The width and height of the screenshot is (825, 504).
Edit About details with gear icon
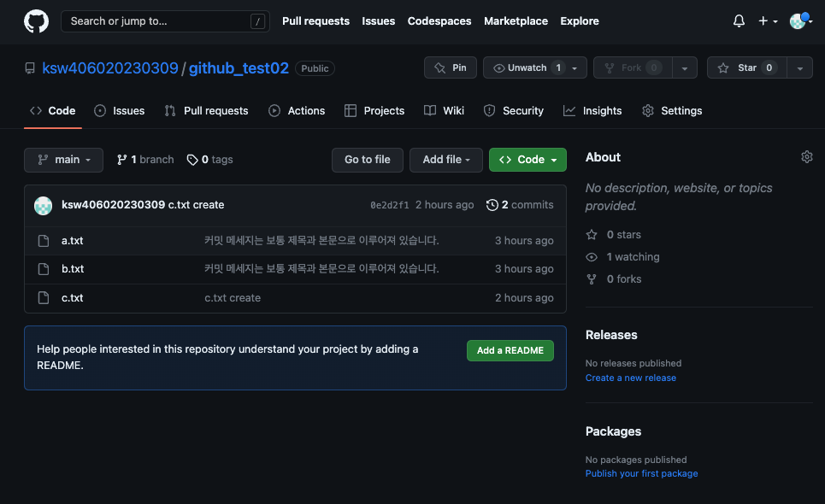click(x=806, y=156)
